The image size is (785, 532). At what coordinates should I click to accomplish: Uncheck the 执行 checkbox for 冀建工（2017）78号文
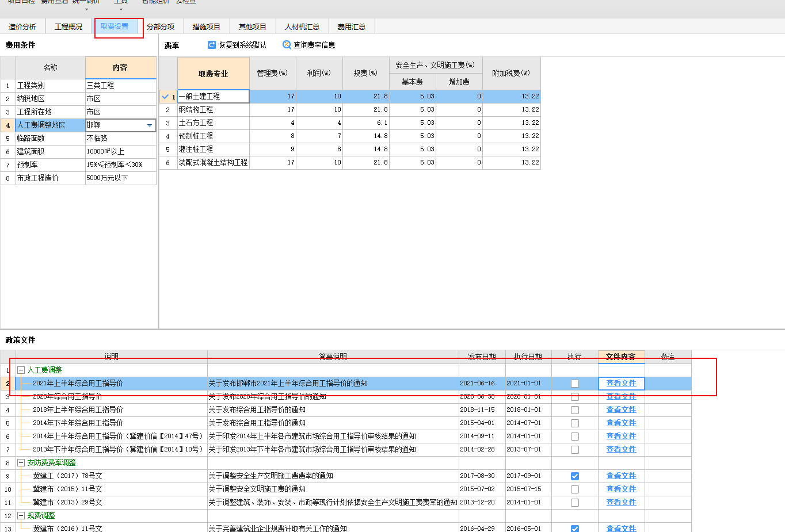pos(575,476)
